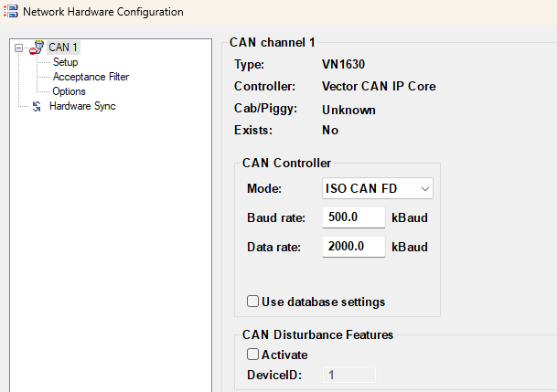Select Acceptance Filter in the tree
Viewport: 557px width, 392px height.
[91, 77]
